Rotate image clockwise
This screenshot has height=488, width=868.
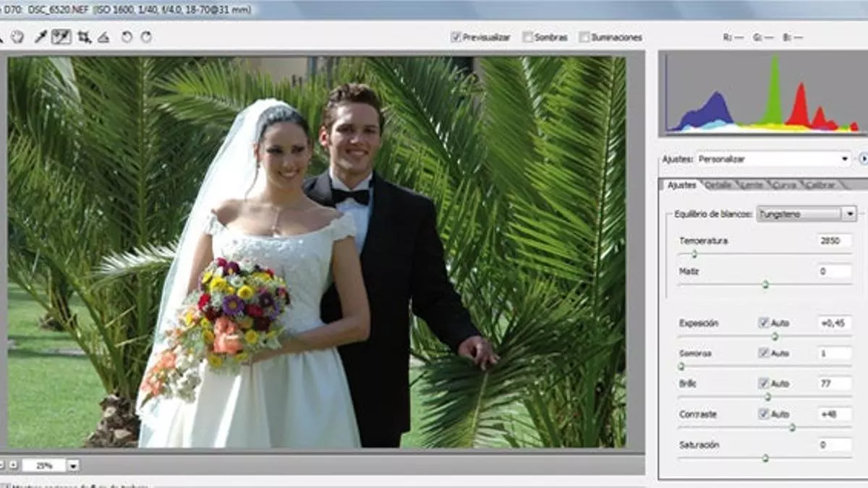coord(145,37)
